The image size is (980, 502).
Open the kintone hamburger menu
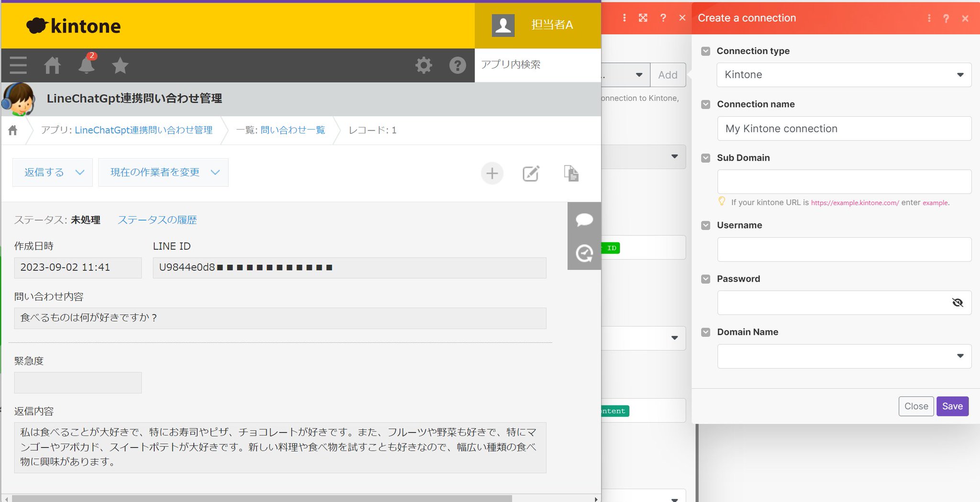click(18, 65)
